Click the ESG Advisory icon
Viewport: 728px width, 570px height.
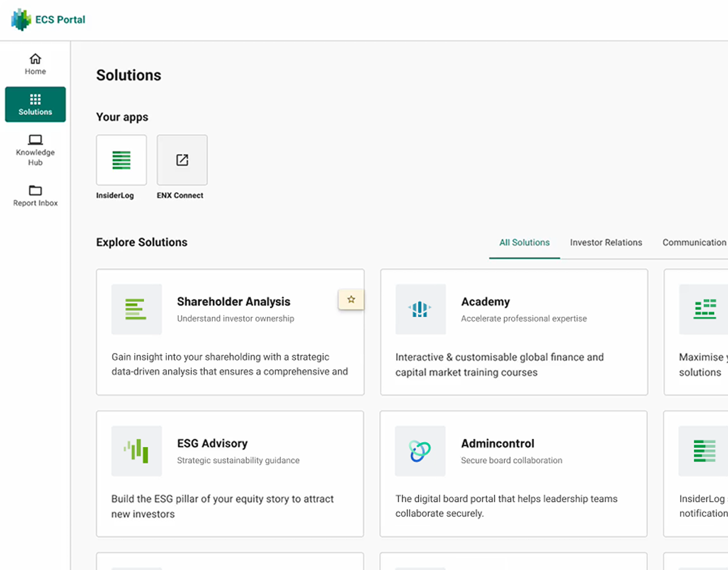tap(136, 451)
